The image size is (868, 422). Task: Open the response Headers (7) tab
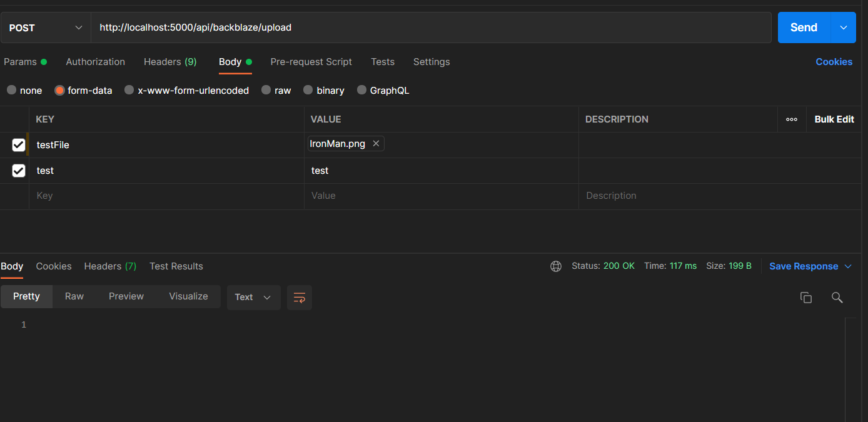pyautogui.click(x=110, y=266)
